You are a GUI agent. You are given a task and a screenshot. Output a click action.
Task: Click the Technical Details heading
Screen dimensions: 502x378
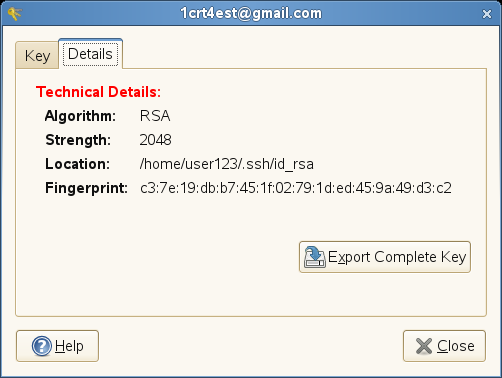(98, 92)
